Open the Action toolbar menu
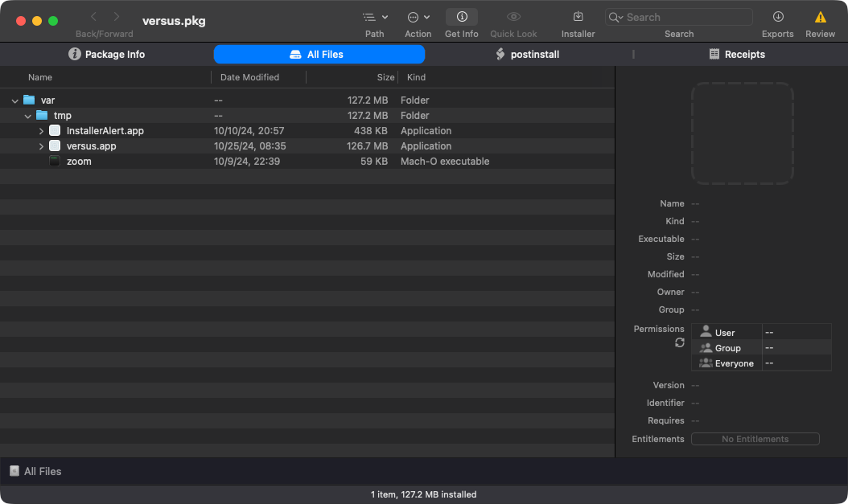Image resolution: width=848 pixels, height=504 pixels. point(418,17)
